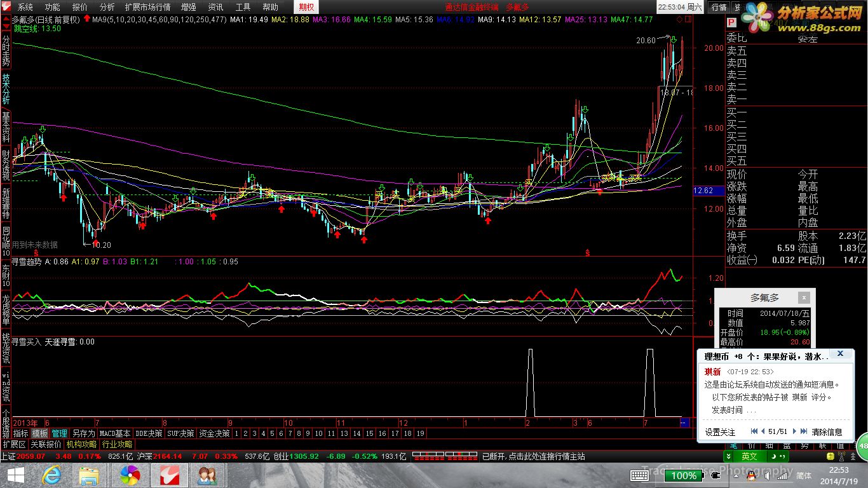
Task: Open the 机构攻略 tab
Action: (81, 444)
